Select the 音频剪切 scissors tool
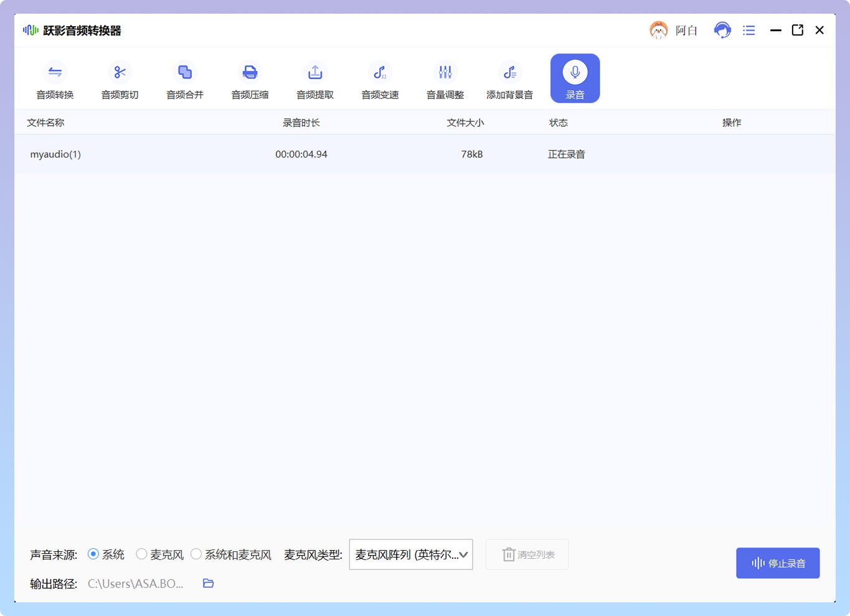This screenshot has width=850, height=616. click(x=120, y=80)
